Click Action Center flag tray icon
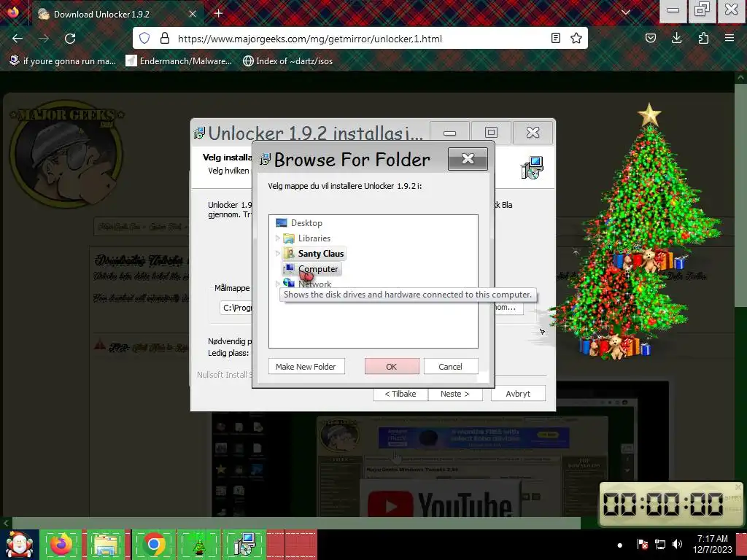 (x=642, y=544)
